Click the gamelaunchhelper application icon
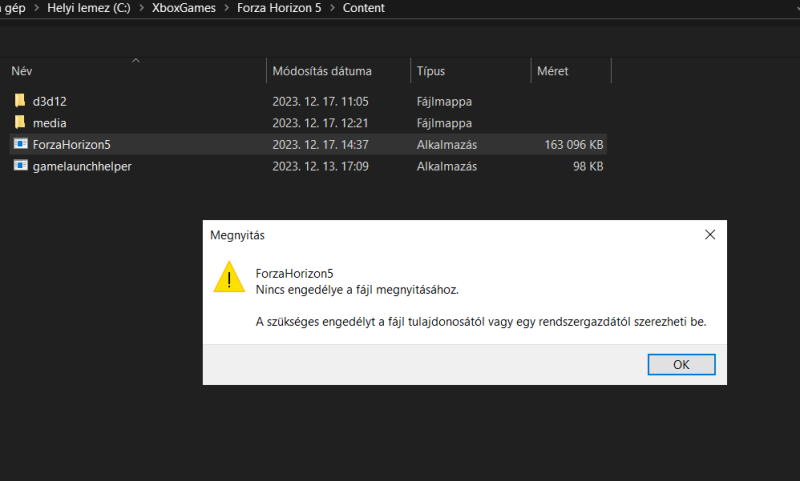 pyautogui.click(x=20, y=165)
